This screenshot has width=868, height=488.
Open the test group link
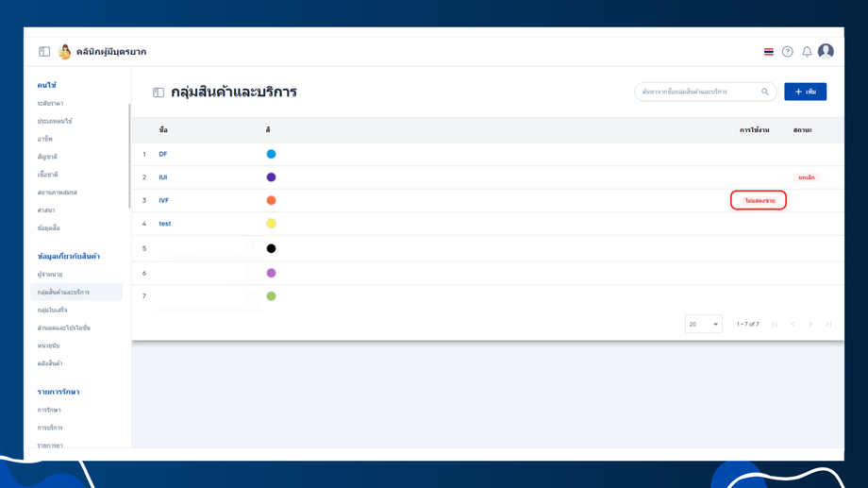(165, 224)
